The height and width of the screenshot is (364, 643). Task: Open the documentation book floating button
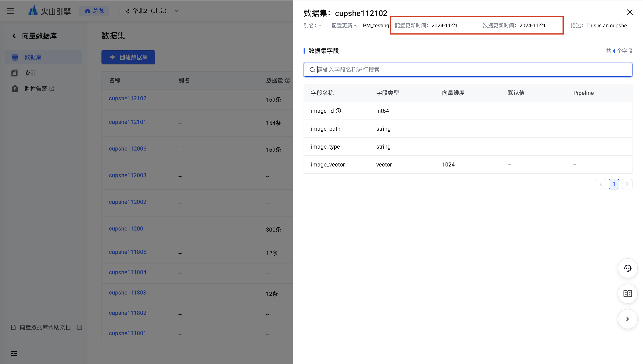(627, 293)
